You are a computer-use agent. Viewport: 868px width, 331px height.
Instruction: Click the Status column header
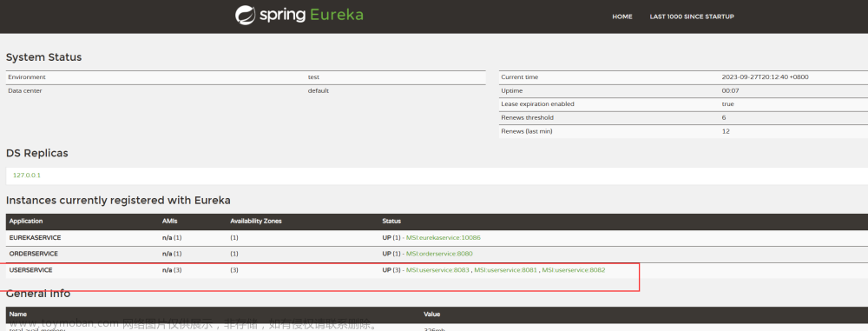click(391, 222)
